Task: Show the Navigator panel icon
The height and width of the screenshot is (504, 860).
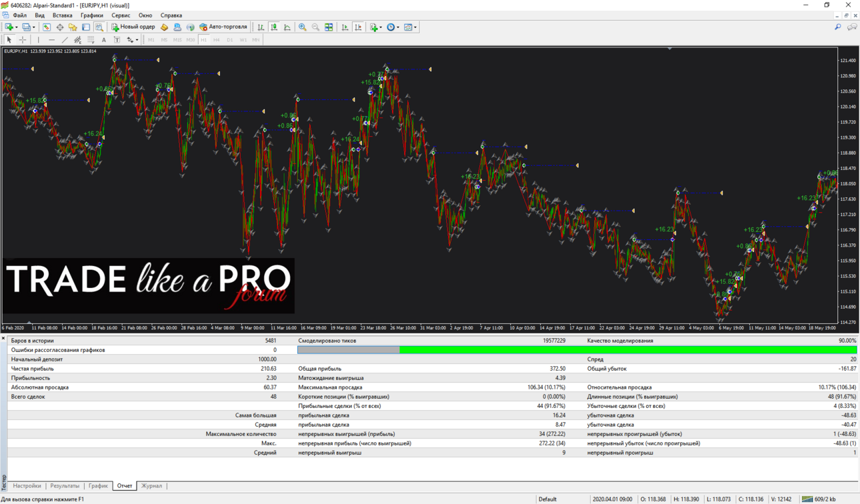Action: [x=73, y=27]
